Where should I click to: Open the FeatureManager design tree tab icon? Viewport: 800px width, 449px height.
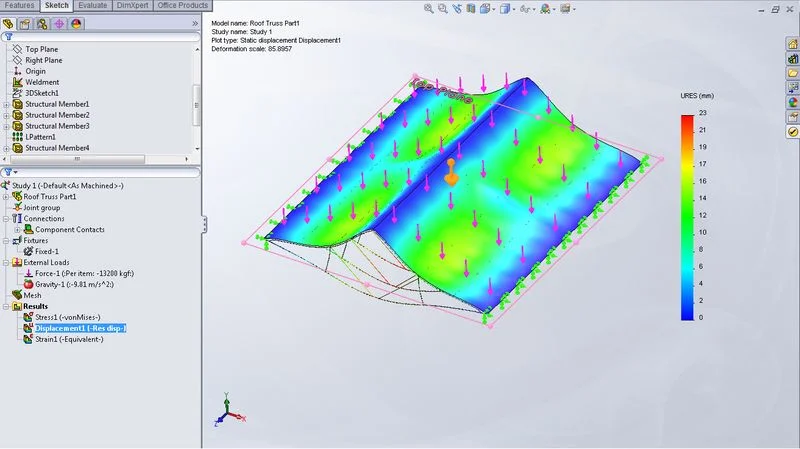9,23
